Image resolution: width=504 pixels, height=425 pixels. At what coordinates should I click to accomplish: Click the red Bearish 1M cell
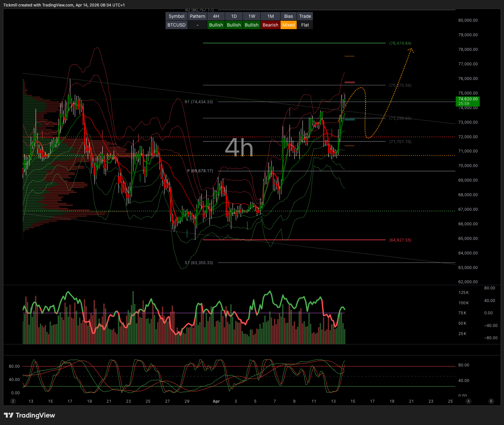(270, 25)
